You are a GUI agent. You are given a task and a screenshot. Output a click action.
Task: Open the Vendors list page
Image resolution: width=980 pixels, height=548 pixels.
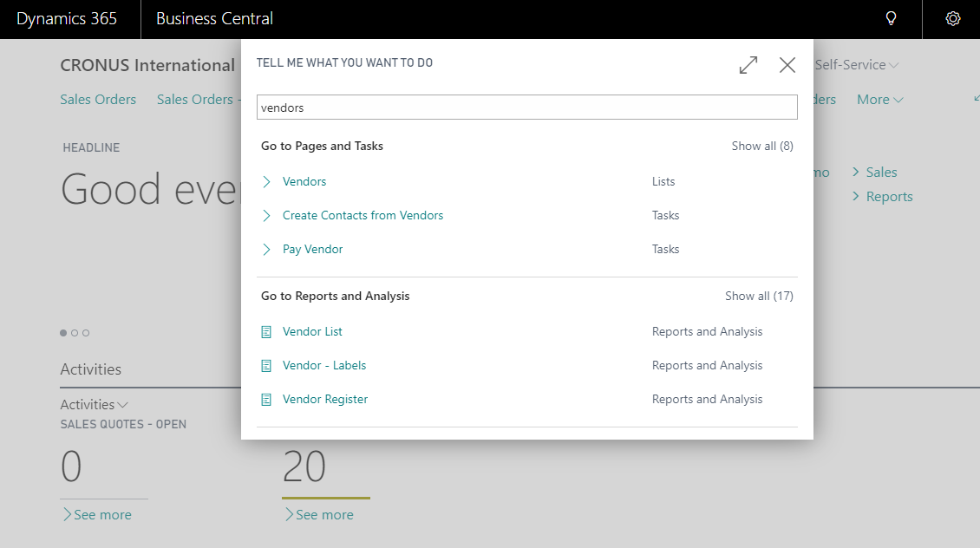304,182
